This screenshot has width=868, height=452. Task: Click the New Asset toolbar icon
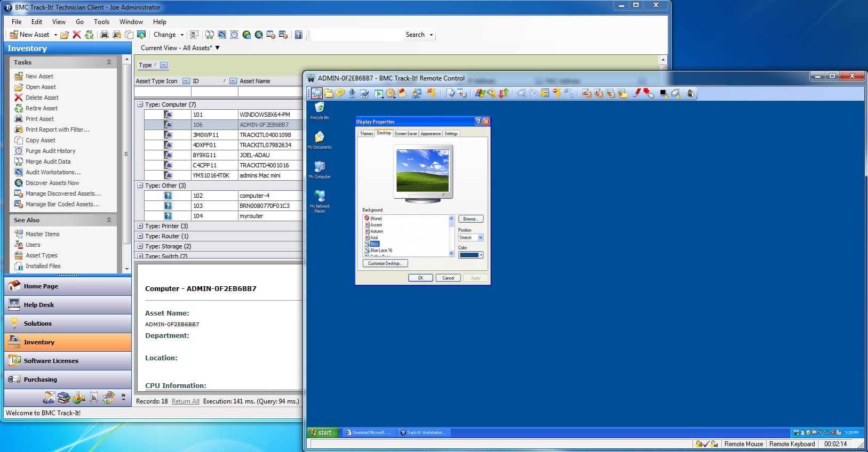pos(14,35)
